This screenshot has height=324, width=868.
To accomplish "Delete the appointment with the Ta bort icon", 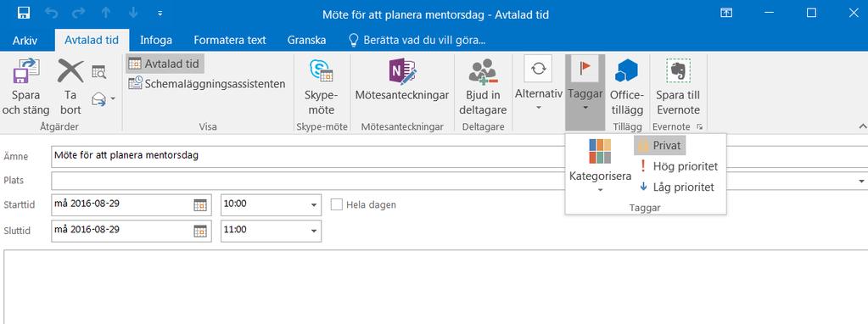I will [x=70, y=72].
